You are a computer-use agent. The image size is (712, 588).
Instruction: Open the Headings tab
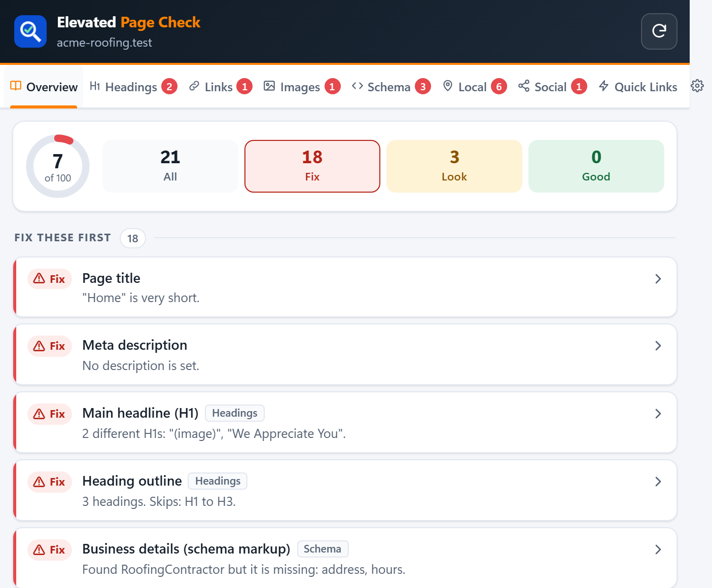(133, 87)
